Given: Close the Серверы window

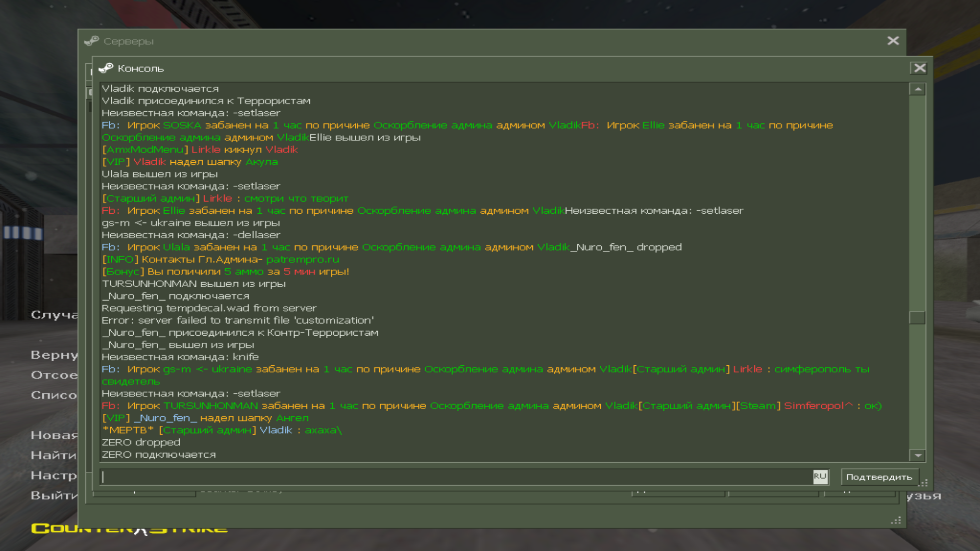Looking at the screenshot, I should point(893,41).
